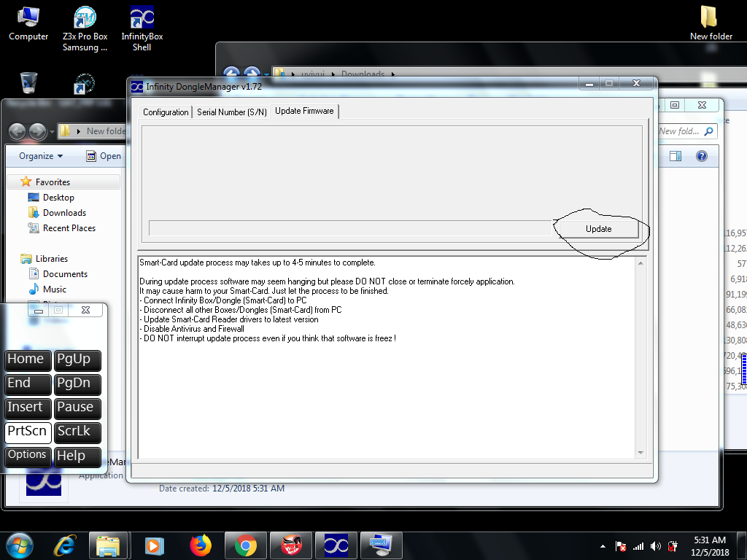Click the log scrollbar up arrow

[640, 263]
